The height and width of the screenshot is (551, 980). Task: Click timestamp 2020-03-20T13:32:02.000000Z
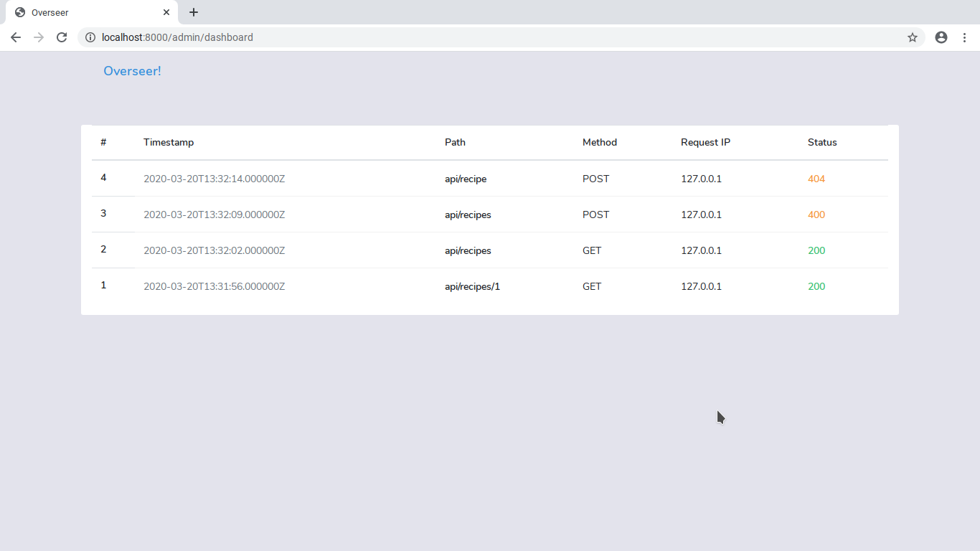[x=214, y=250]
